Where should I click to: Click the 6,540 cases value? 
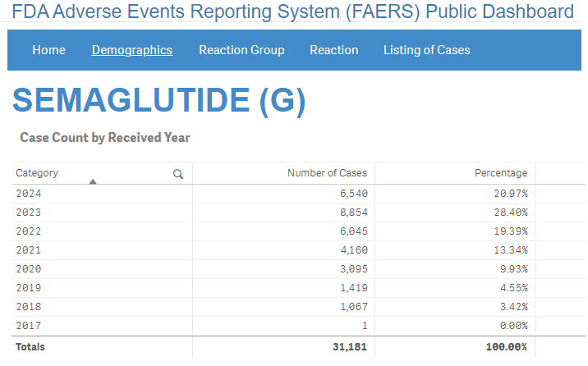click(354, 194)
